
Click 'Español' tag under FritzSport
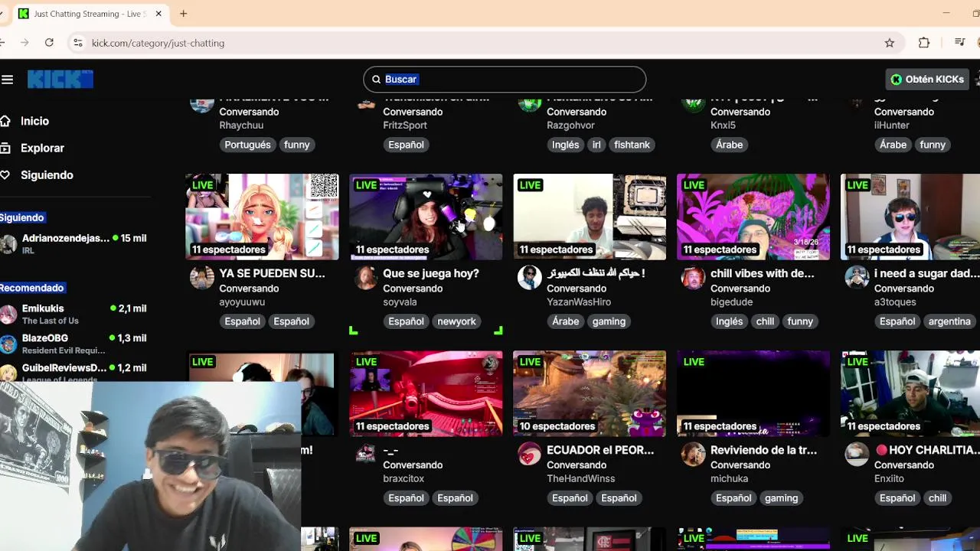(406, 145)
